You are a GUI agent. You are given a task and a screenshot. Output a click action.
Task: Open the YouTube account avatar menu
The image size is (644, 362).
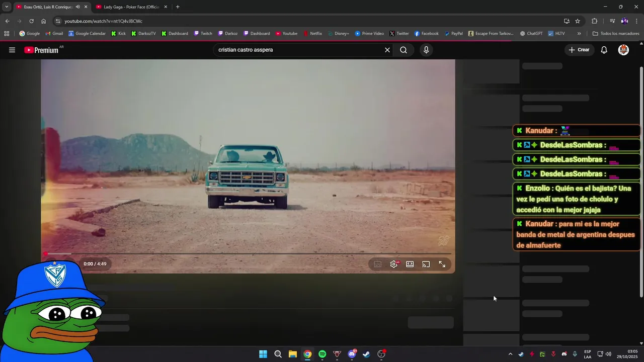623,50
